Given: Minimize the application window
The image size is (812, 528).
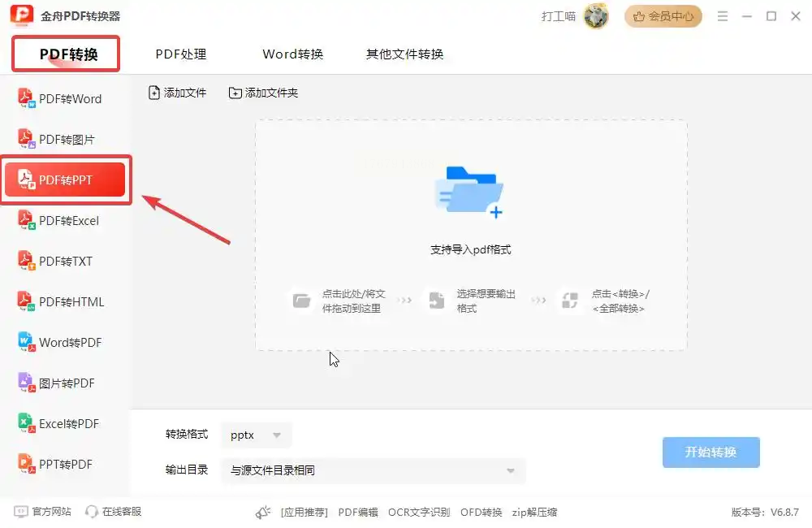Looking at the screenshot, I should 747,16.
